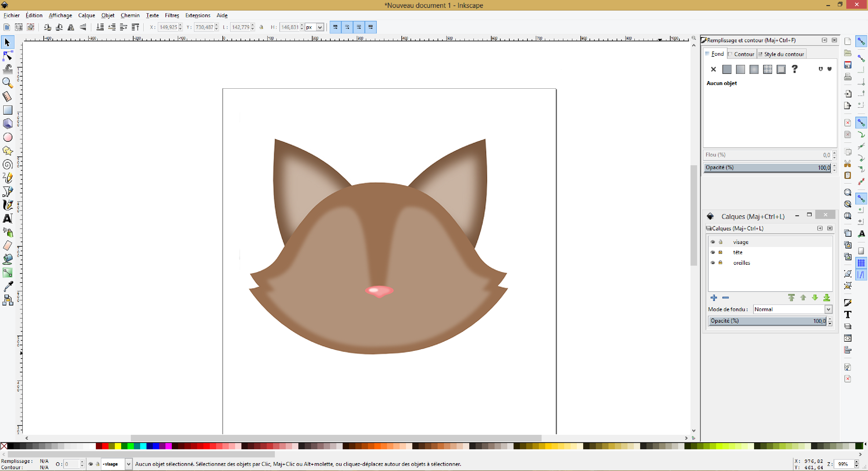Open the px unit dropdown
The height and width of the screenshot is (471, 868).
pos(320,27)
